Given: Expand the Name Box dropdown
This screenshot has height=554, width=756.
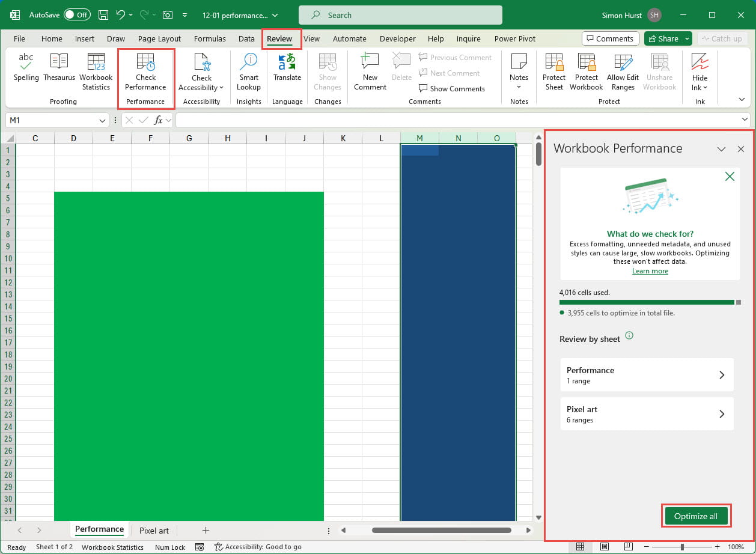Looking at the screenshot, I should pyautogui.click(x=103, y=120).
